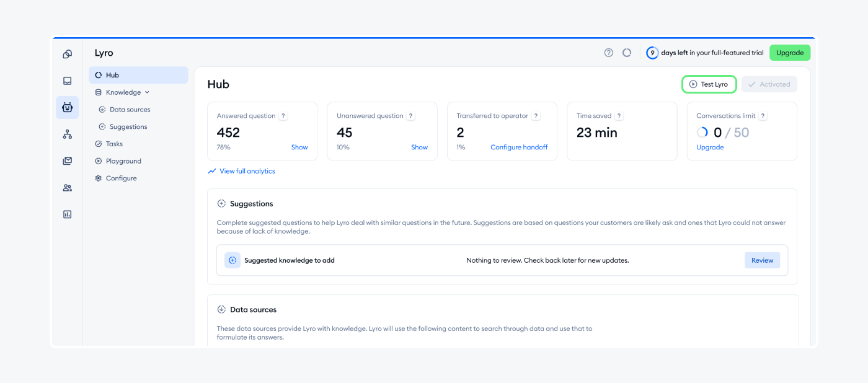Click the days left in trial text

tap(712, 53)
